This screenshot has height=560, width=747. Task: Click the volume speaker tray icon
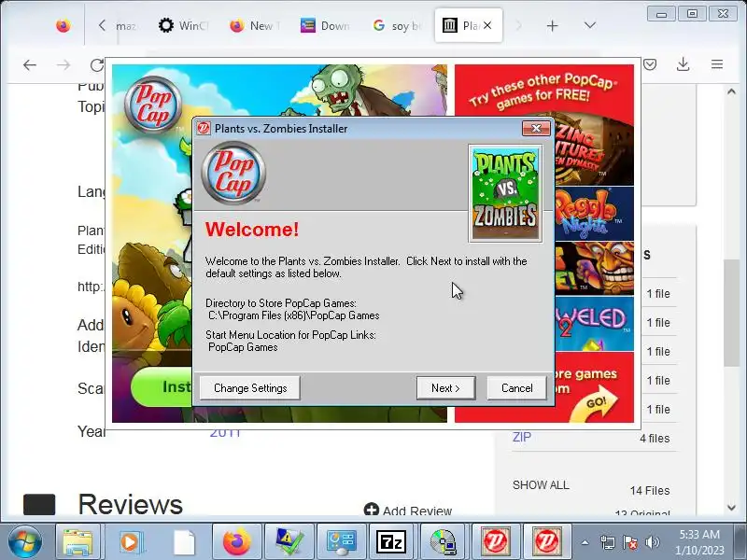652,542
